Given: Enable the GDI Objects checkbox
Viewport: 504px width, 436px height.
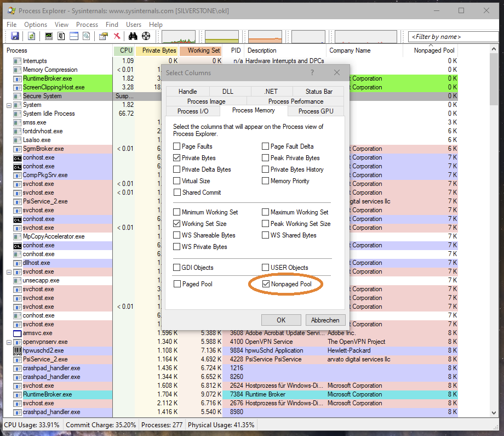Looking at the screenshot, I should pos(176,268).
